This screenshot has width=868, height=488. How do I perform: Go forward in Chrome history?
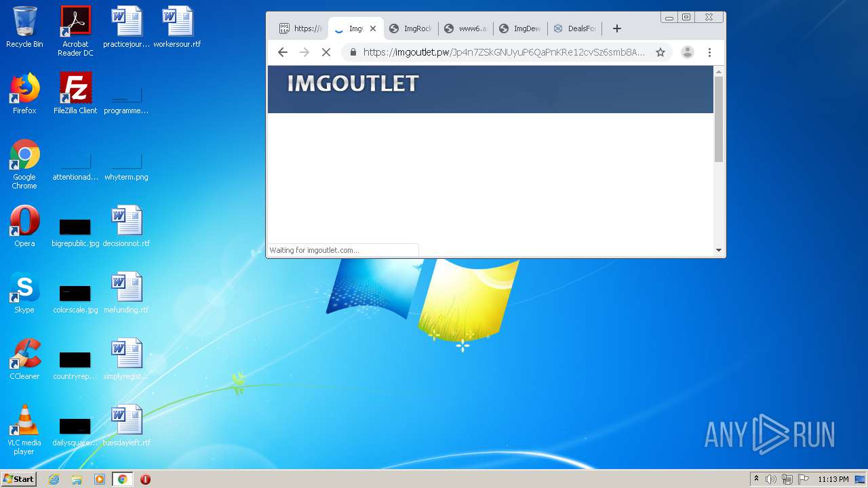point(304,52)
